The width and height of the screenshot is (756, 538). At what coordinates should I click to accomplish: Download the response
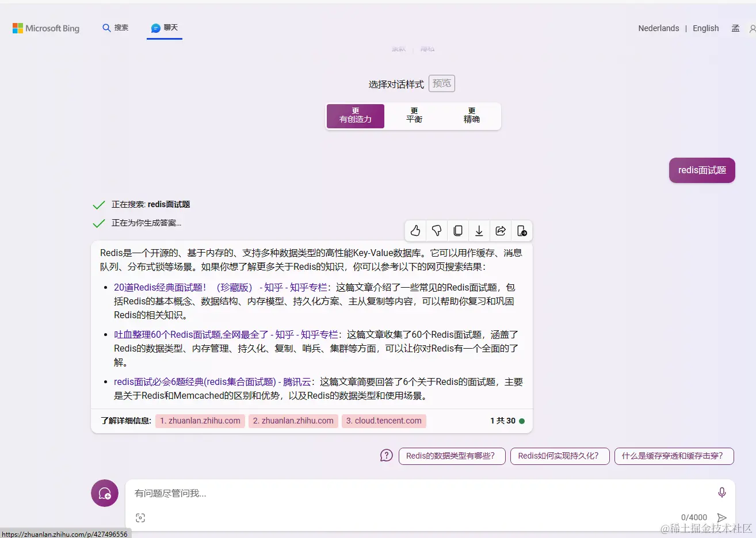pos(479,230)
